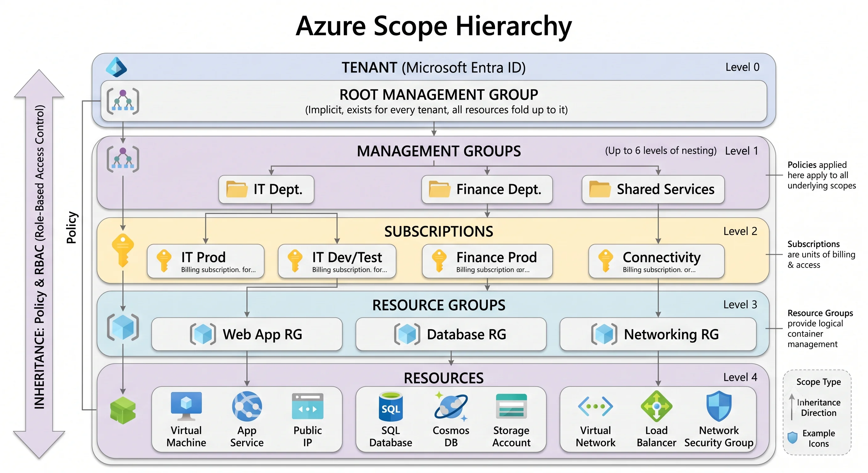Click the Database RG label
868x473 pixels.
(x=466, y=334)
